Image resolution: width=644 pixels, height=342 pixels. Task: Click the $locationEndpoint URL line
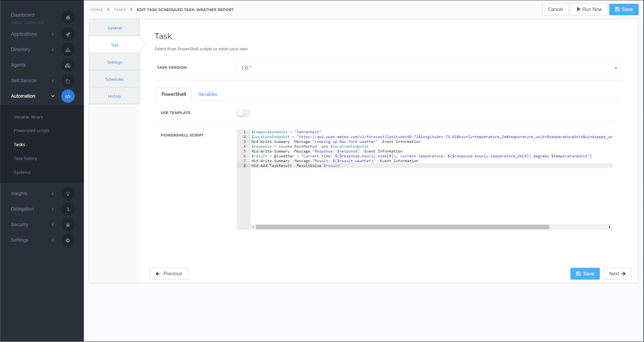click(432, 137)
